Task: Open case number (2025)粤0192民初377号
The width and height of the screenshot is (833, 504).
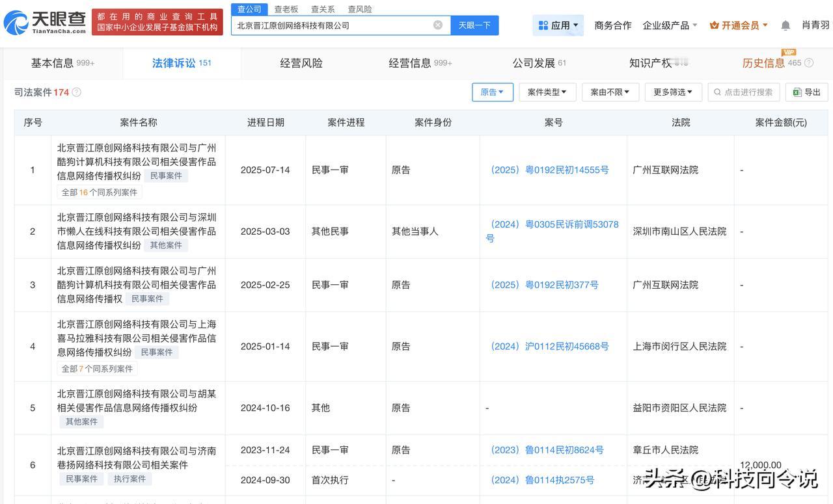Action: pyautogui.click(x=545, y=285)
